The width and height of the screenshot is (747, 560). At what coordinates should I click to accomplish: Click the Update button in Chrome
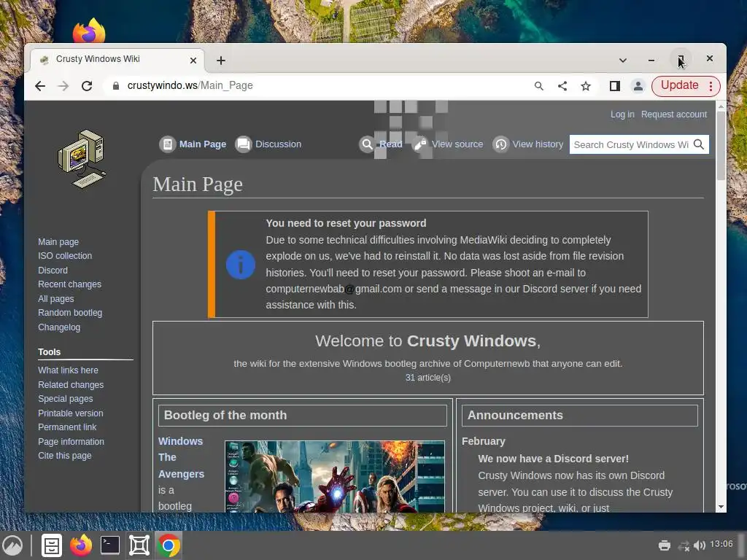point(679,86)
